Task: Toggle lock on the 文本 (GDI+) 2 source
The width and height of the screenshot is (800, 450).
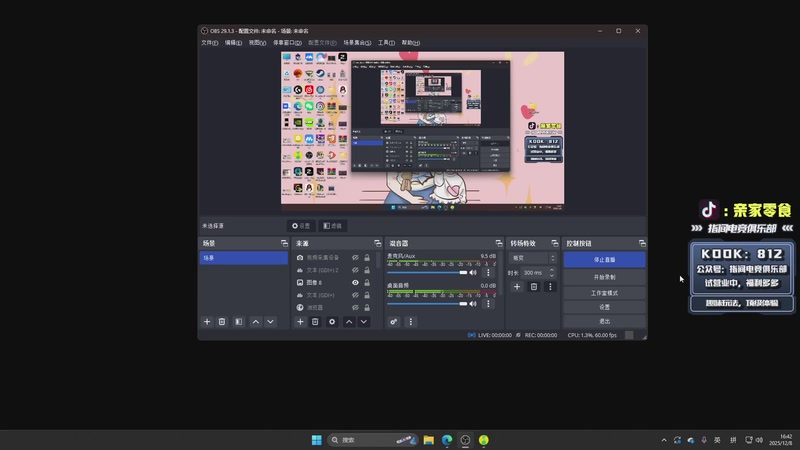Action: coord(367,270)
